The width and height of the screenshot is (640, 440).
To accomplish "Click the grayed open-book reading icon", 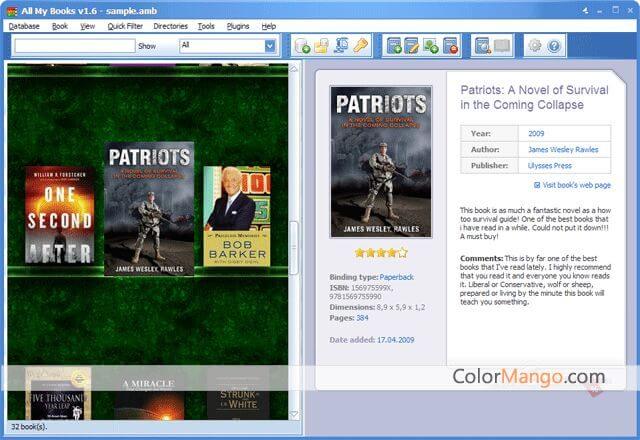I will pyautogui.click(x=502, y=46).
